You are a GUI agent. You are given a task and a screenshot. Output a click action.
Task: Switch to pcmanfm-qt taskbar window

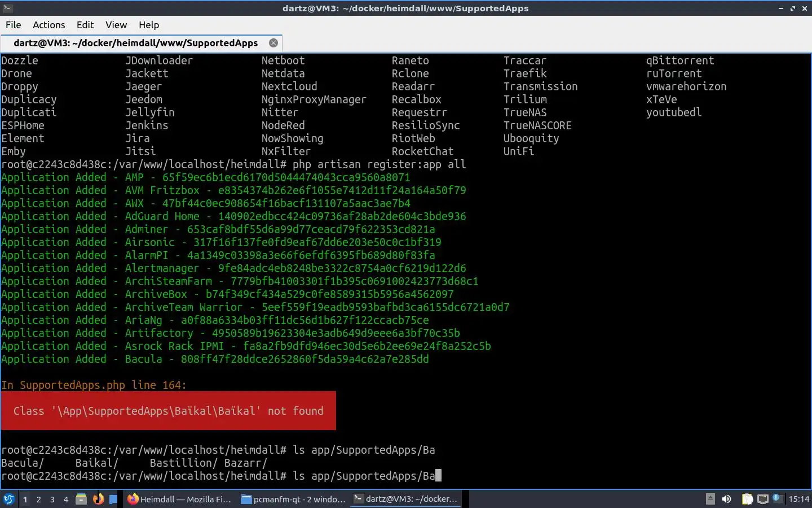coord(293,499)
